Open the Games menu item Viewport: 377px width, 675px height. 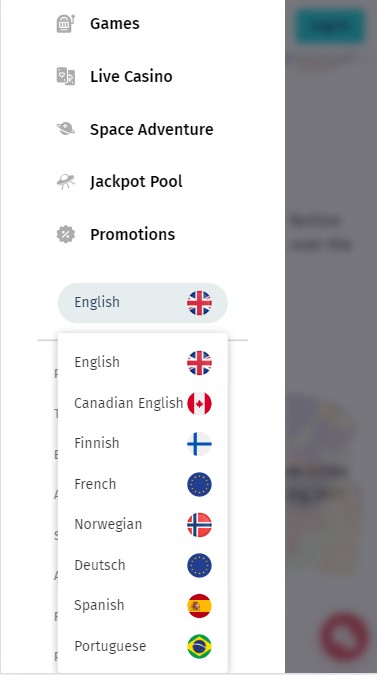pos(114,23)
